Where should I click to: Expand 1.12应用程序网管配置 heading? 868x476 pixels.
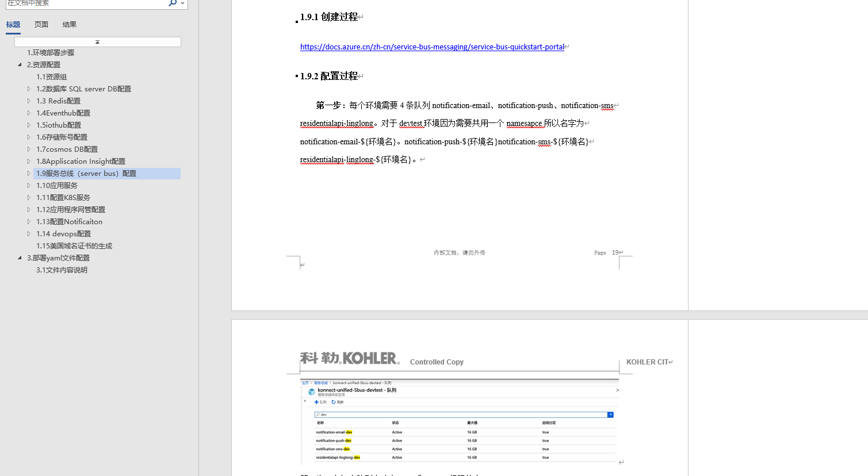(x=29, y=210)
